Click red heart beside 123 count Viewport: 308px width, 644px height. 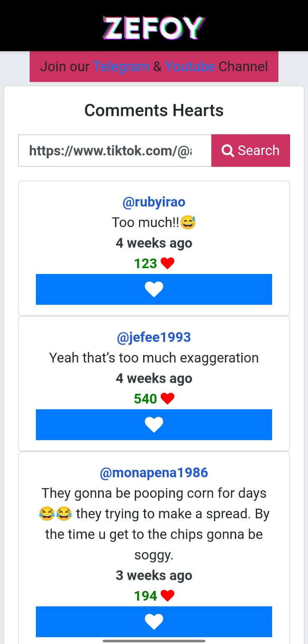[167, 264]
